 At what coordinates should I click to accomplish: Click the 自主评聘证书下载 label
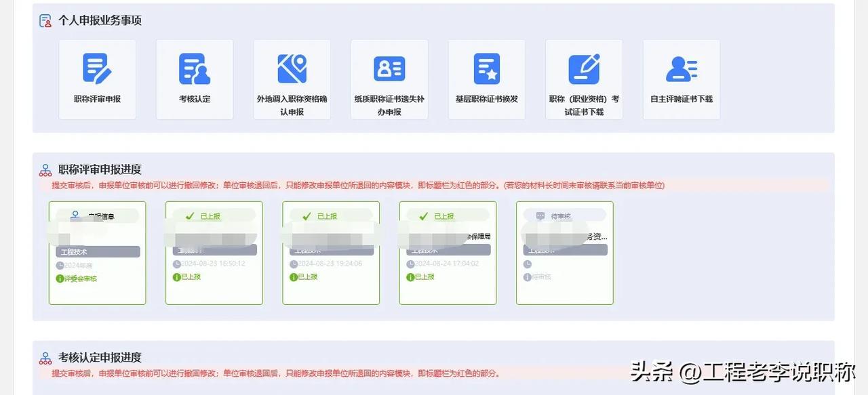click(682, 99)
